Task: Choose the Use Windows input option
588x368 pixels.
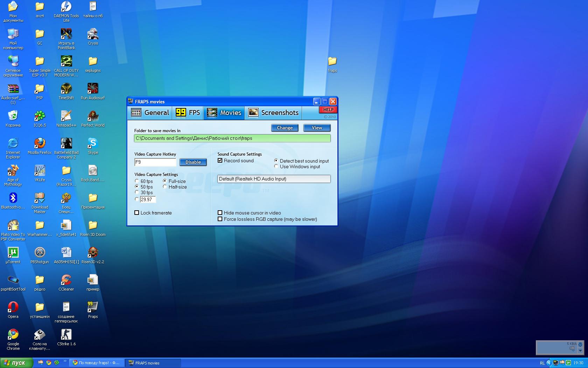Action: tap(276, 166)
